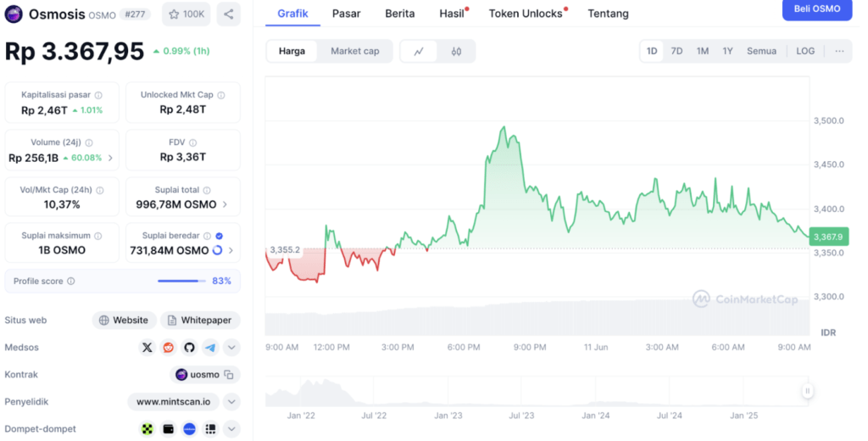Set chart range to 1D
868x441 pixels.
coord(652,52)
